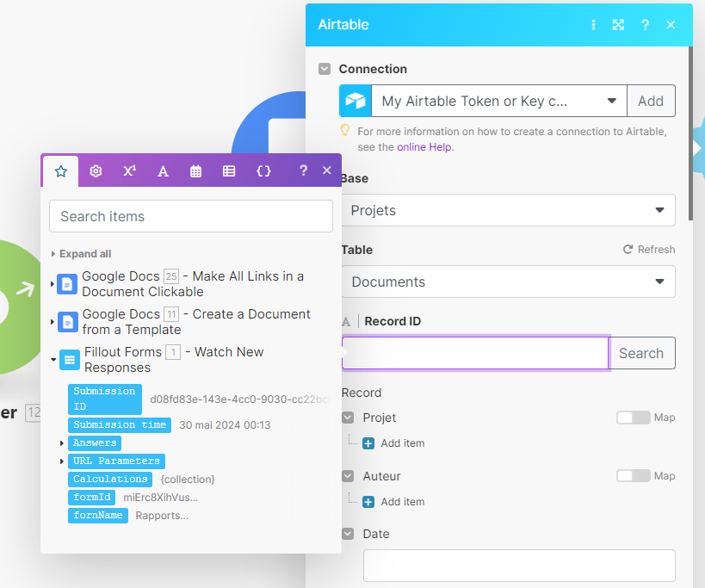
Task: Toggle the Date field checkbox
Action: tap(348, 534)
